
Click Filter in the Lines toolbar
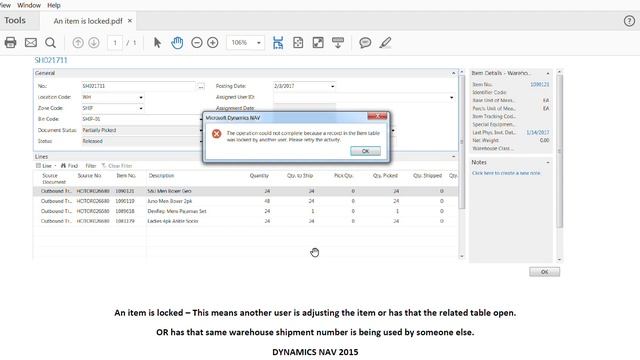(91, 166)
